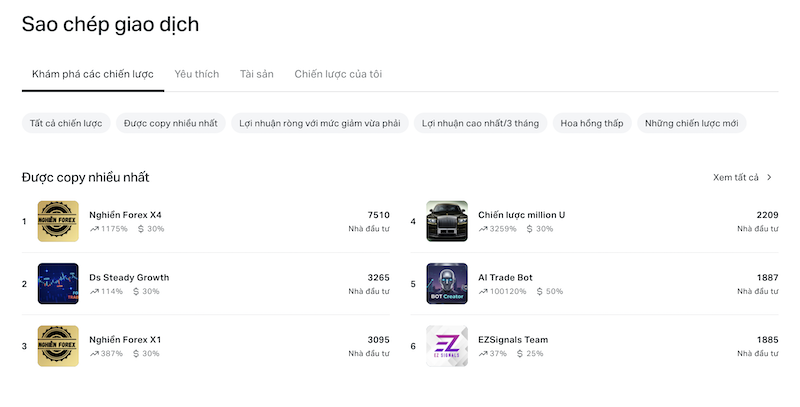Click growth arrow icon for EZSignals Team
Viewport: 800px width, 407px height.
coord(483,354)
